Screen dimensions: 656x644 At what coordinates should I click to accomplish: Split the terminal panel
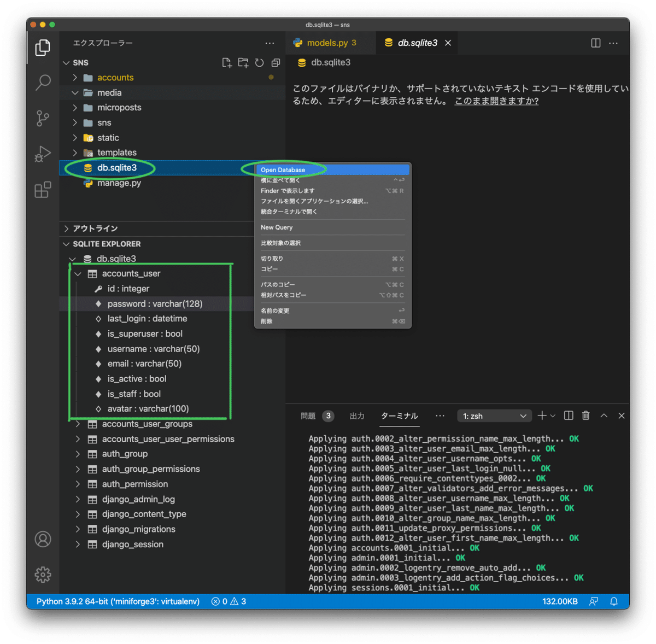click(x=569, y=416)
